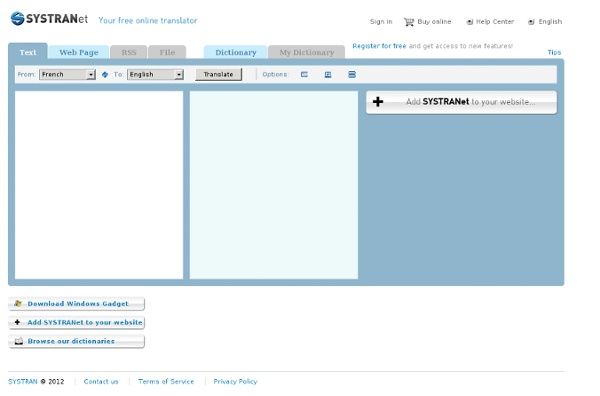The height and width of the screenshot is (396, 600).
Task: Switch to the Web Page tab
Action: tap(79, 52)
